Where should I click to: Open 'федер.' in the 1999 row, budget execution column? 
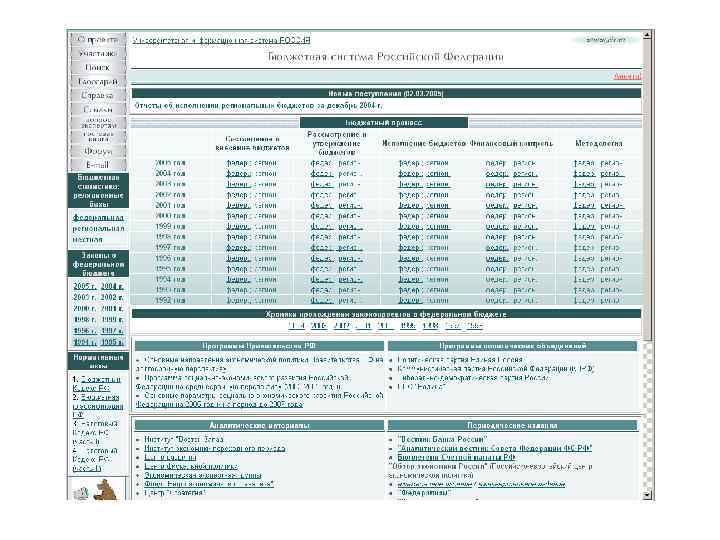click(x=410, y=226)
